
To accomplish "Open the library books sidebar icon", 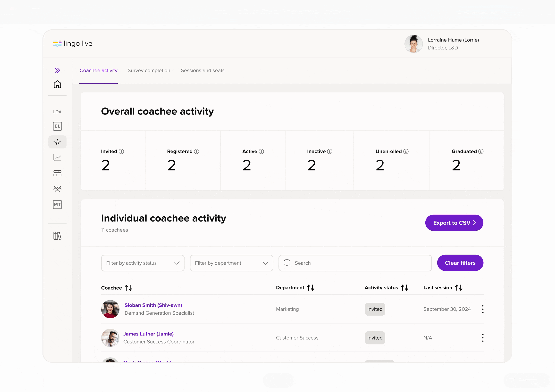I will click(x=57, y=236).
